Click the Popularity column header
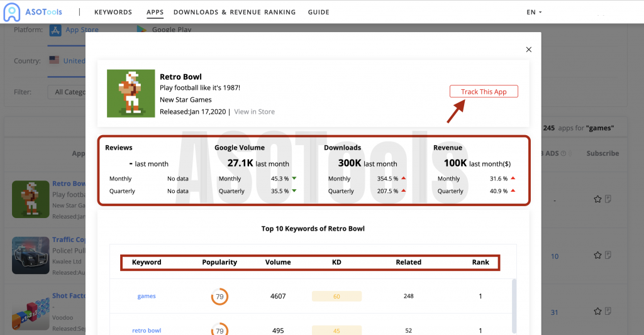Viewport: 644px width, 335px height. pos(219,262)
